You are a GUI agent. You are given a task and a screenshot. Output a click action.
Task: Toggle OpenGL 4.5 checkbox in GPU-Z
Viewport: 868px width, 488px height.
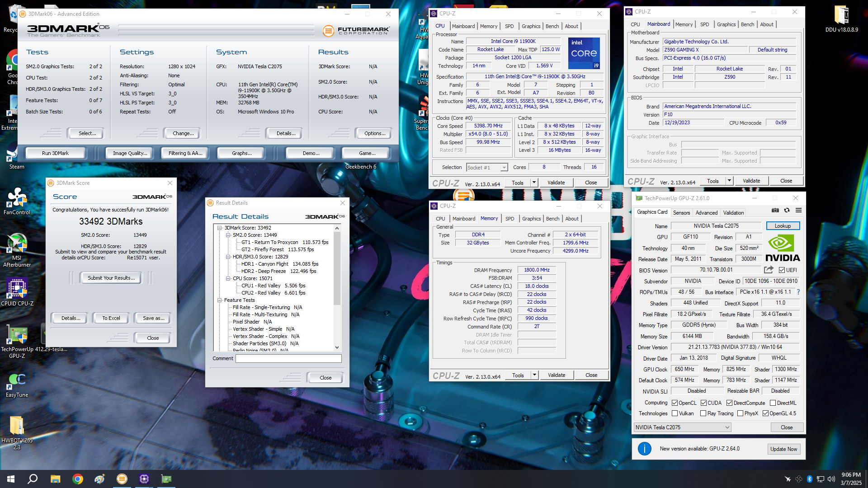tap(765, 413)
